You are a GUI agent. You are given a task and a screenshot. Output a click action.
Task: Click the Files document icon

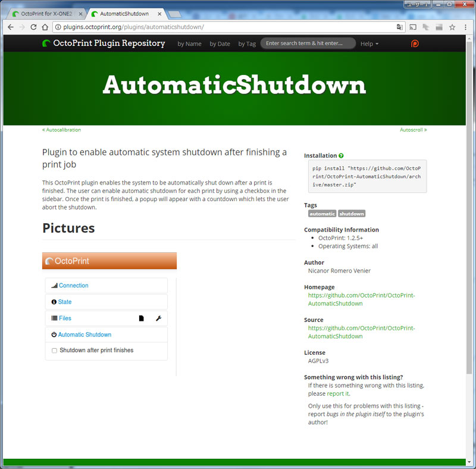141,318
